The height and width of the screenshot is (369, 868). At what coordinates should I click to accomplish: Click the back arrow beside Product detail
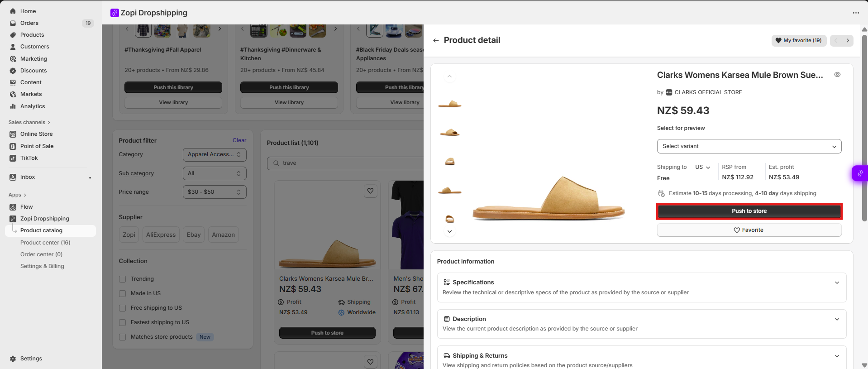coord(436,40)
